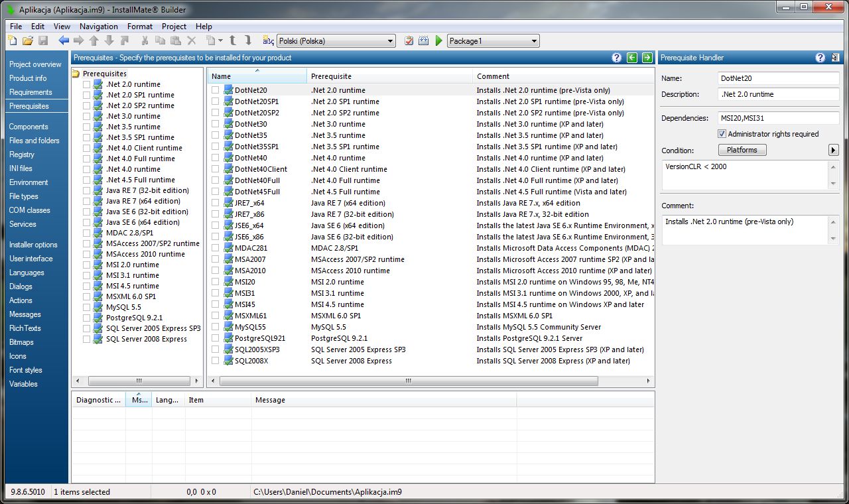Click the Open project folder icon

point(28,41)
